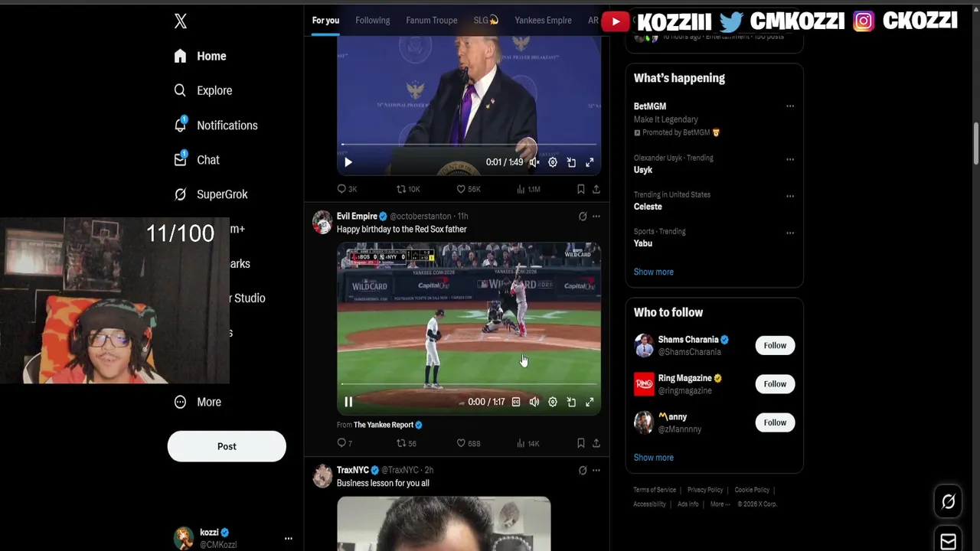Unmute the Trump speech video
This screenshot has width=980, height=551.
tap(534, 162)
